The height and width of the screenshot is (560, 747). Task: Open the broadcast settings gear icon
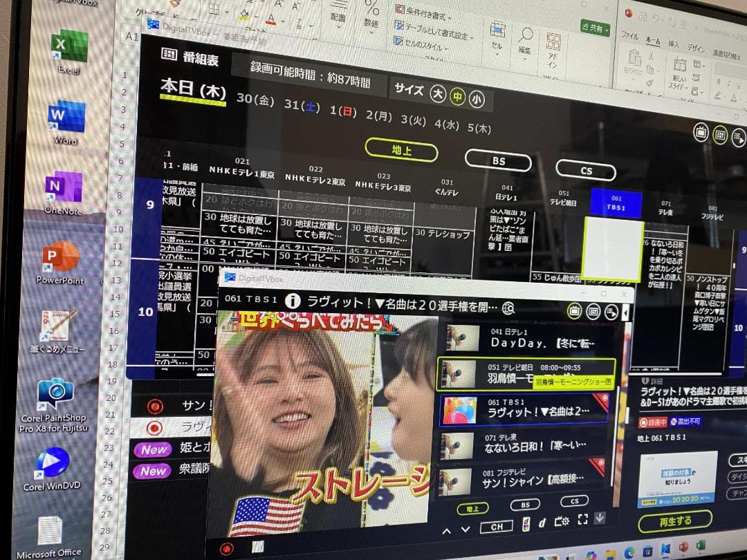point(562,521)
